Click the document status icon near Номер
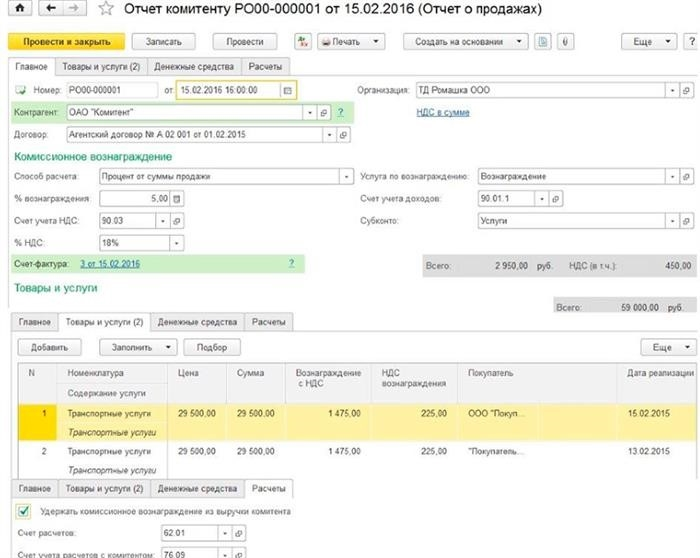700x558 pixels. click(x=21, y=90)
